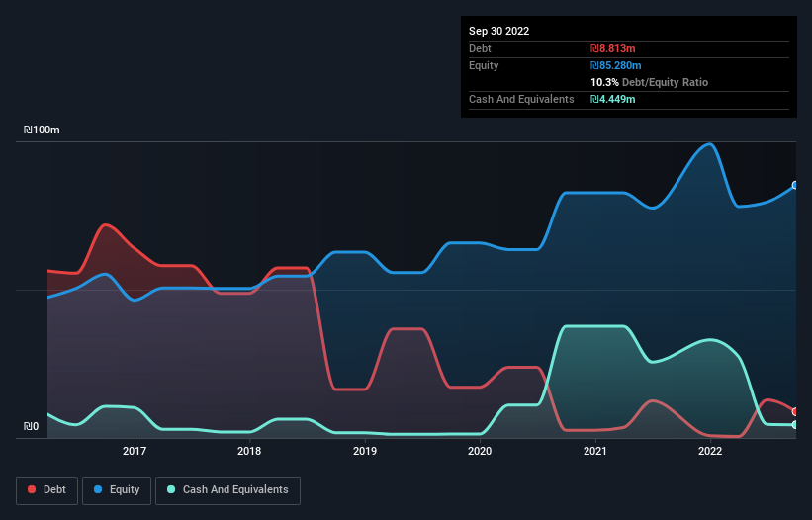This screenshot has width=812, height=520.
Task: Toggle the Equity series legend button
Action: (117, 490)
